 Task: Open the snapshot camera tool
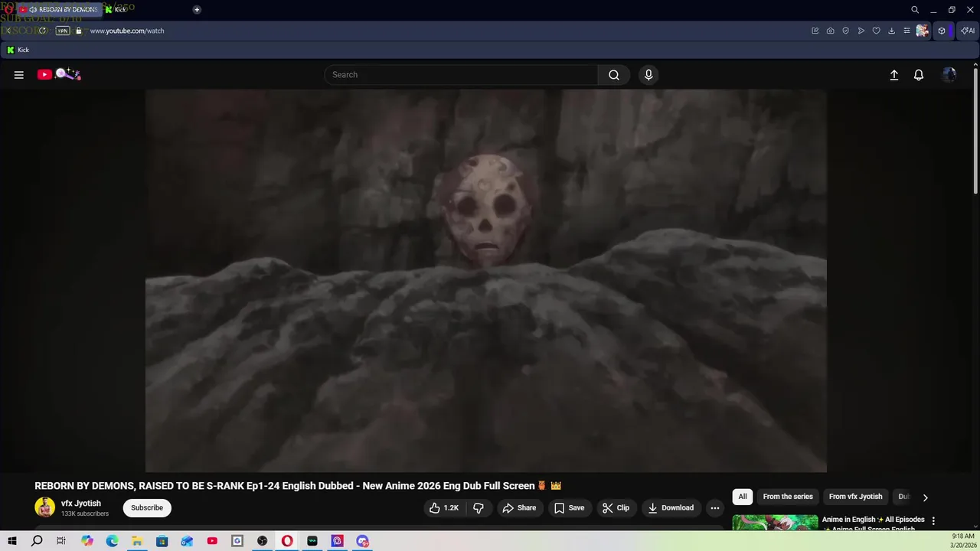click(831, 31)
